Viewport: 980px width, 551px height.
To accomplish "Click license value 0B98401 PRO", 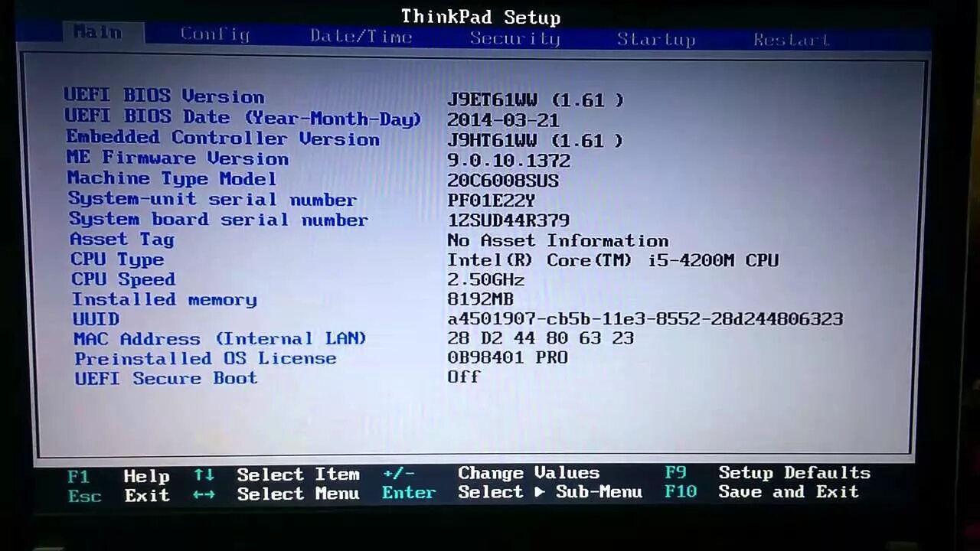I will 508,357.
